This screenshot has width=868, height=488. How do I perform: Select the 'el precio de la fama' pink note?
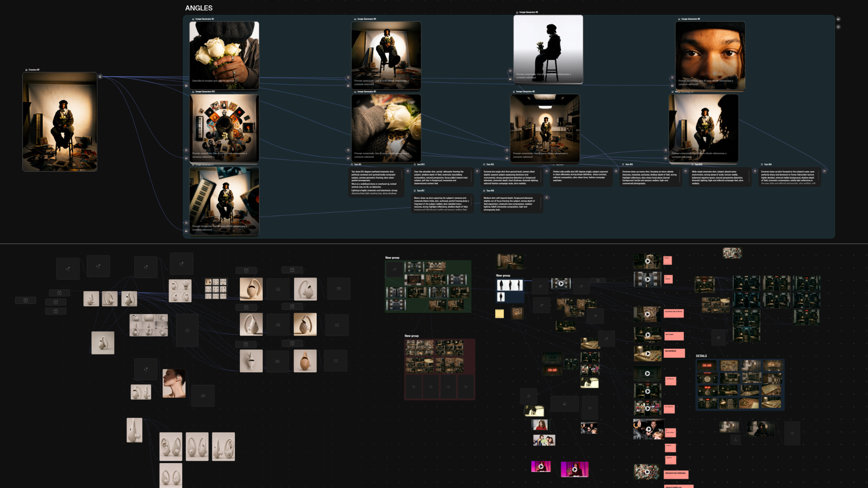pyautogui.click(x=674, y=314)
